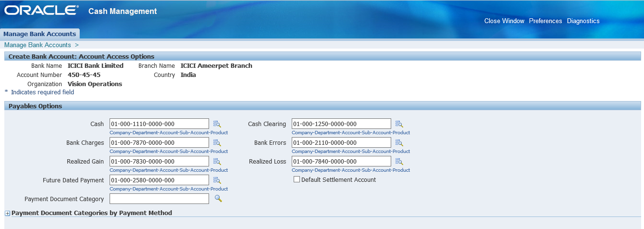Image resolution: width=644 pixels, height=229 pixels.
Task: Click the Payment Document Category input field
Action: click(x=159, y=199)
